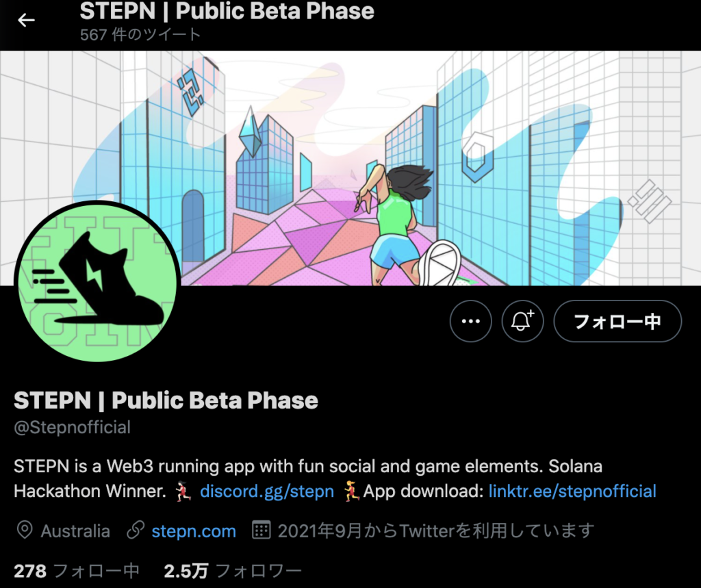Click the calendar icon by join date
The width and height of the screenshot is (701, 588).
(x=262, y=531)
